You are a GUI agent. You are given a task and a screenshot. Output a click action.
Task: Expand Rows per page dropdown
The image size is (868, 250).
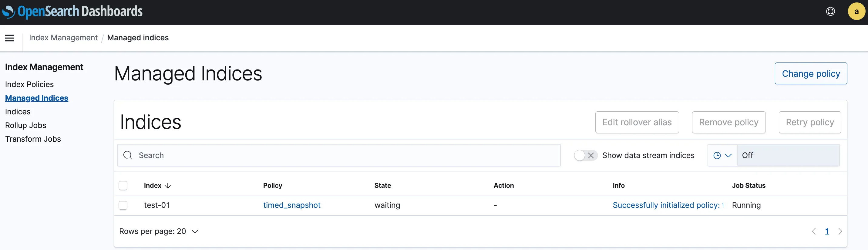click(159, 231)
